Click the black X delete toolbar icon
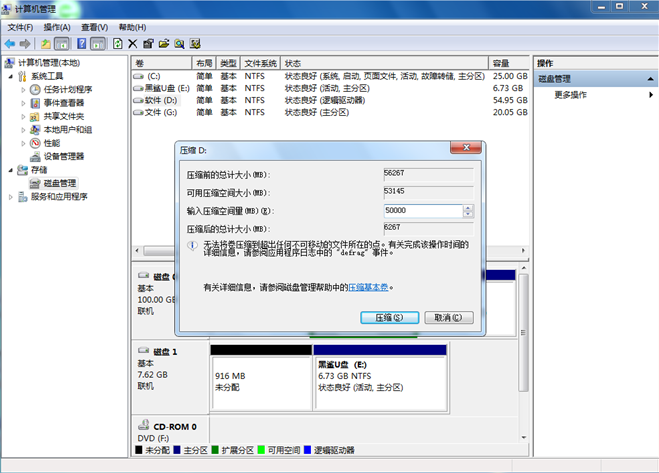Image resolution: width=659 pixels, height=473 pixels. click(133, 44)
